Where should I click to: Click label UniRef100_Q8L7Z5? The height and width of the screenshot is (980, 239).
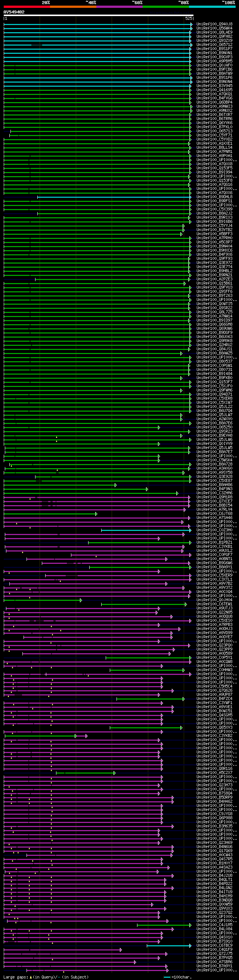pyautogui.click(x=214, y=312)
